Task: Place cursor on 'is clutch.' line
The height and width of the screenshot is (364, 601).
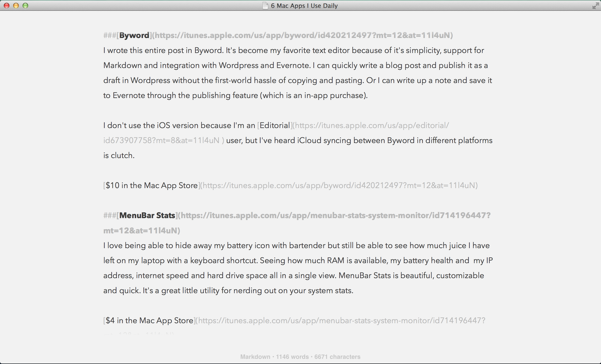Action: click(x=119, y=155)
